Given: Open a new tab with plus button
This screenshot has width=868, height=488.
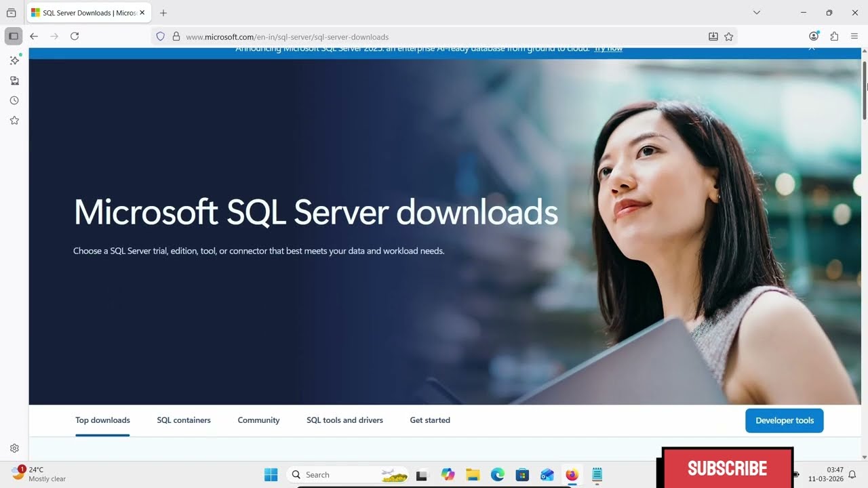Looking at the screenshot, I should pos(163,13).
